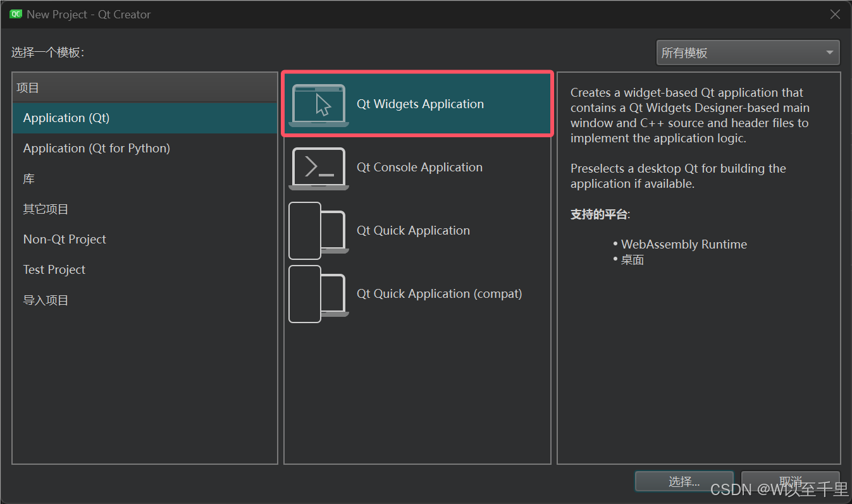Select the Qt Widgets Application template icon

click(x=319, y=105)
